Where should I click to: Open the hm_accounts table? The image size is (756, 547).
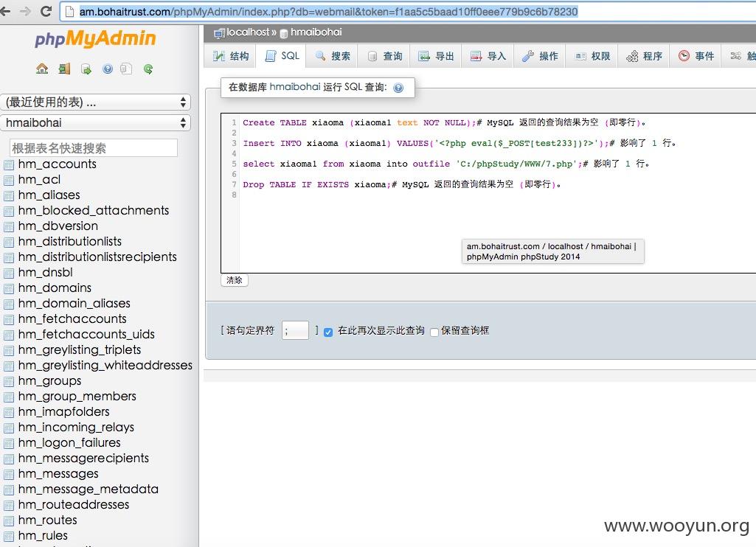pos(58,164)
